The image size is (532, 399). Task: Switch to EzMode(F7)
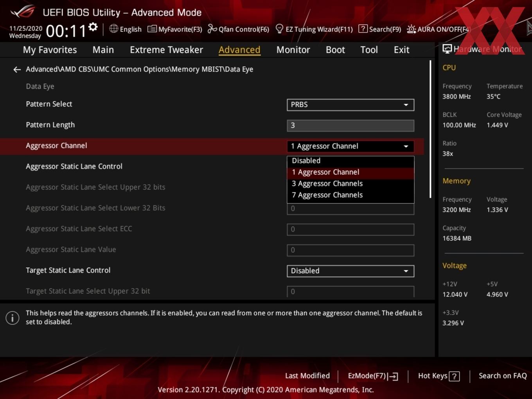point(373,376)
